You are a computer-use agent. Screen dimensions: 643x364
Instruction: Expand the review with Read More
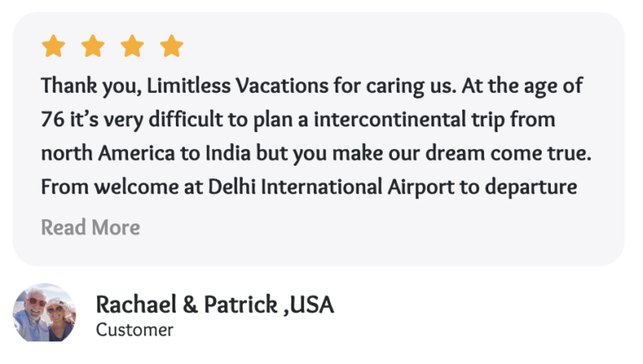90,228
